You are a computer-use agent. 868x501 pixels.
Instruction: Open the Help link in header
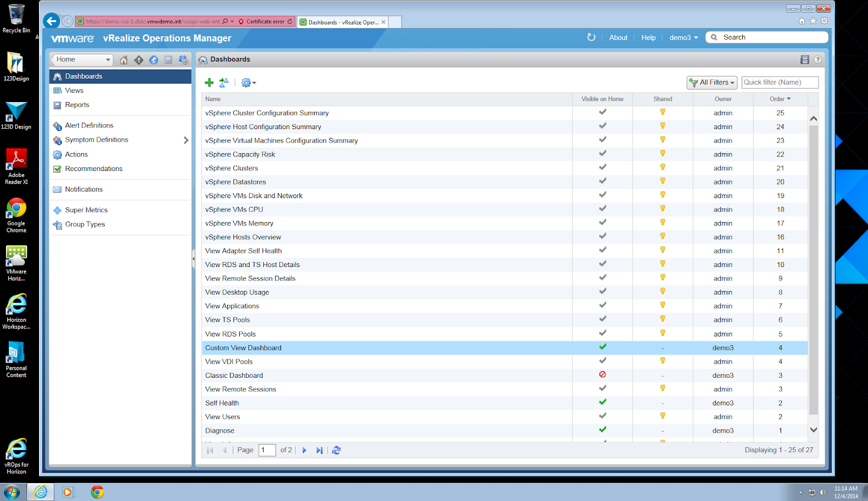pos(648,37)
